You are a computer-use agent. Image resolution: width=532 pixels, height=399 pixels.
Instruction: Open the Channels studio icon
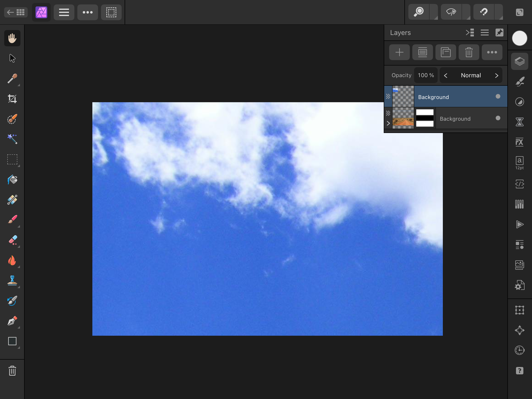click(x=520, y=204)
